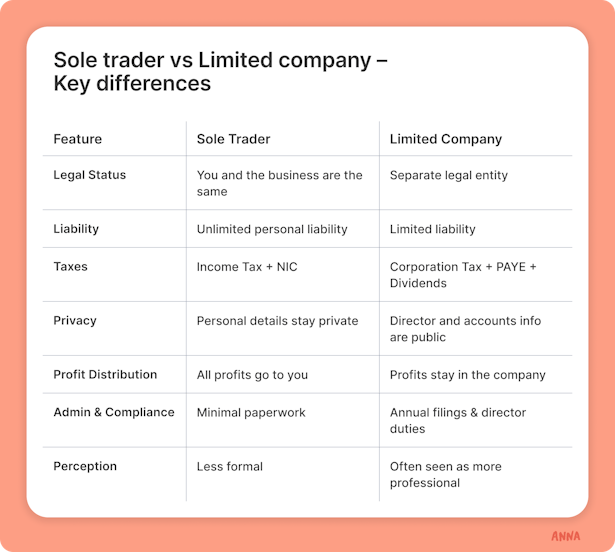This screenshot has height=552, width=615.
Task: Click the ANNA logo in the corner
Action: (x=565, y=536)
